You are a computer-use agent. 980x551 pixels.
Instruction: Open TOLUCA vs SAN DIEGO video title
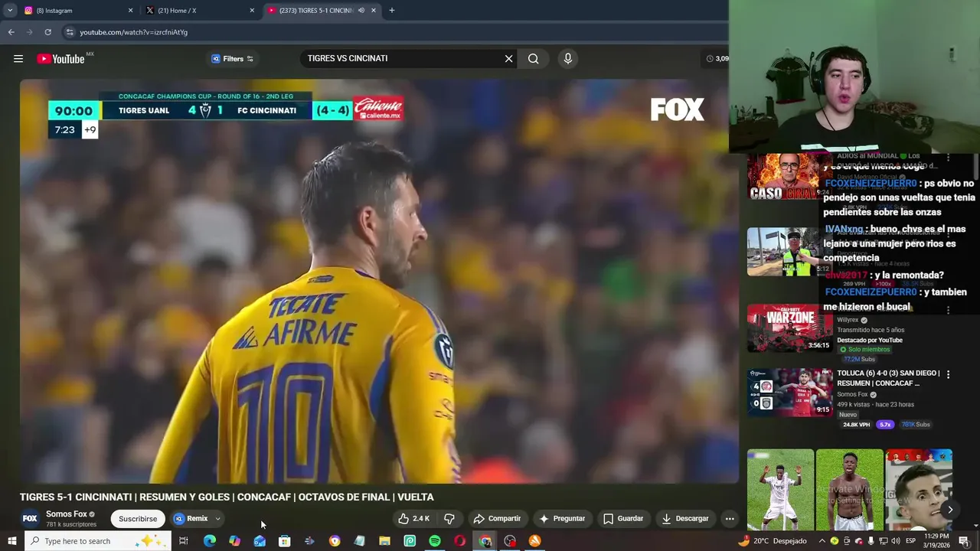(888, 378)
